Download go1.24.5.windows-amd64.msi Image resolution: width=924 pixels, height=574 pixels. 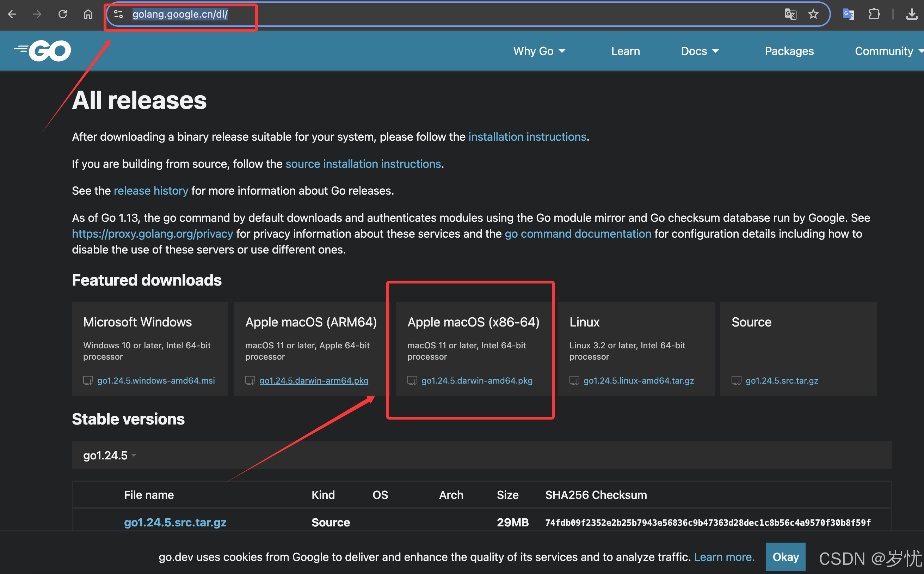pos(156,380)
